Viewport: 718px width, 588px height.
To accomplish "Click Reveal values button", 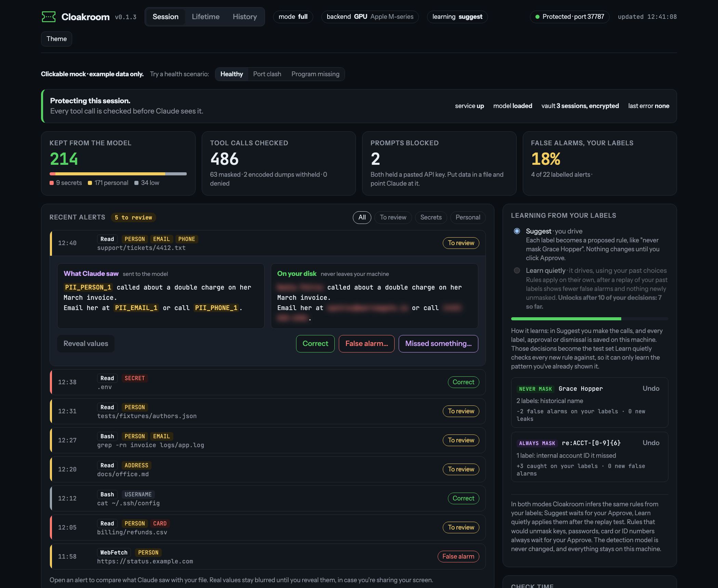I will [x=86, y=344].
